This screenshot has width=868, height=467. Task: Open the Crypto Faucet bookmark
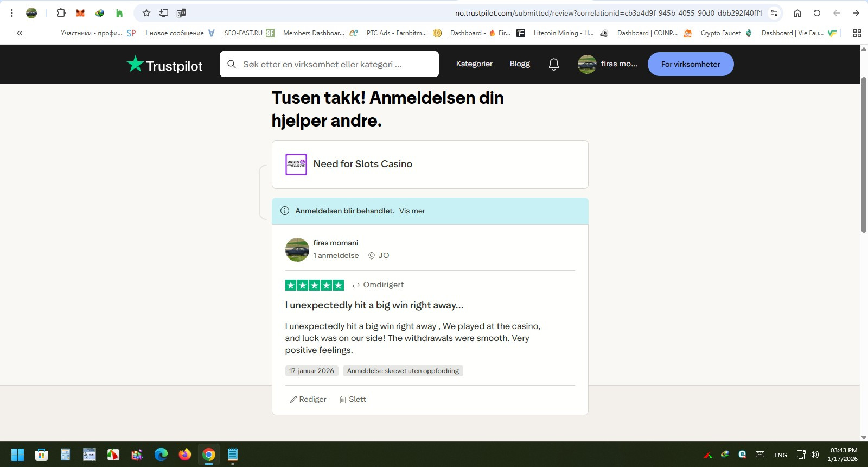[726, 33]
